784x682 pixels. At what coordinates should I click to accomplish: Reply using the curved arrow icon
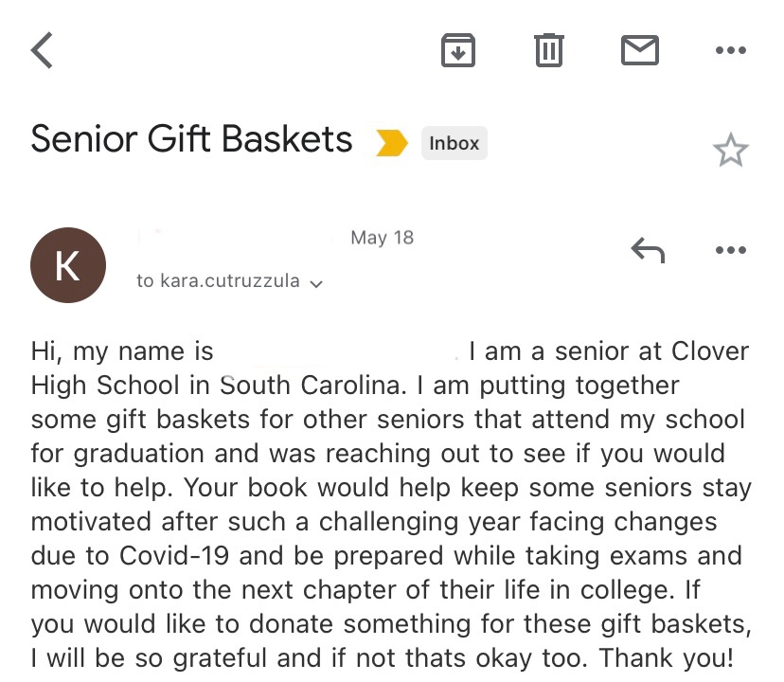point(648,250)
